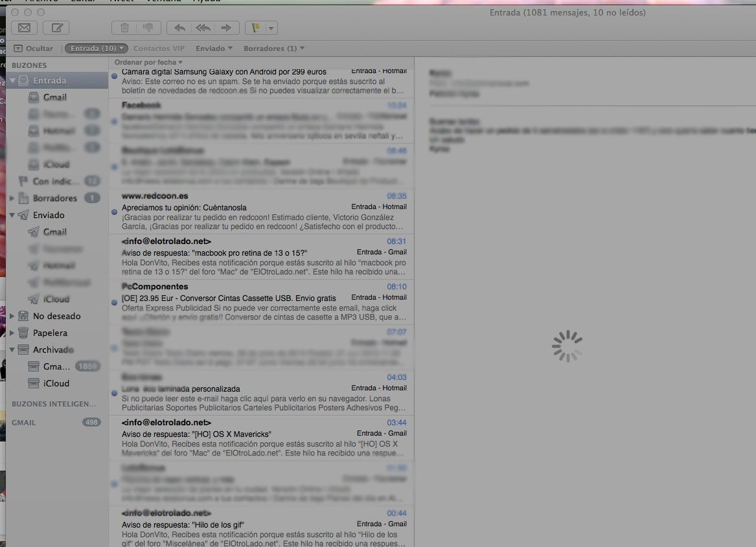
Task: Open the Contactos VIP tab
Action: pos(159,48)
